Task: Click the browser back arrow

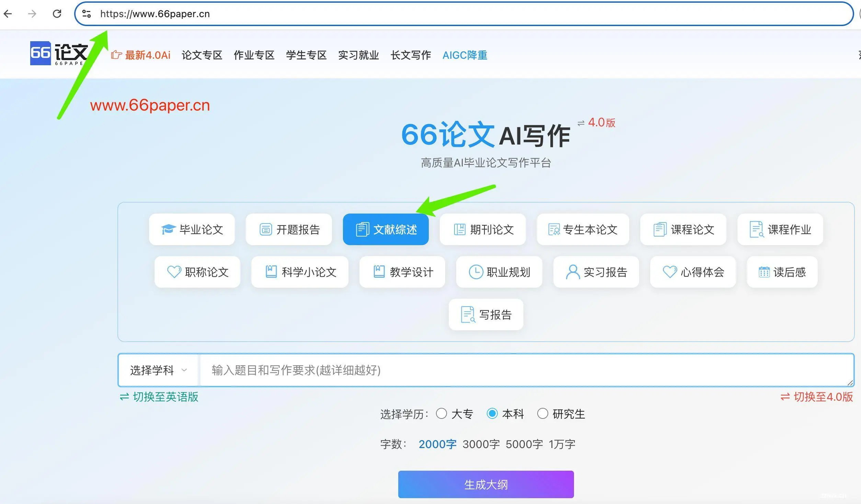Action: click(8, 14)
